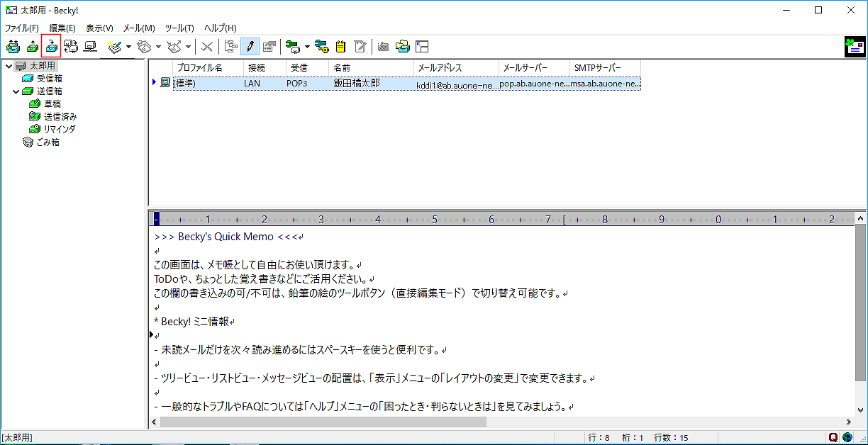Viewport: 868px width, 445px height.
Task: Open the 表示(V) menu
Action: tap(99, 28)
